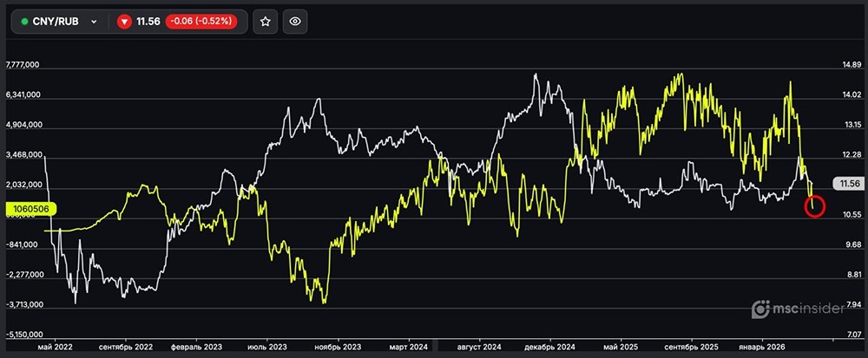The width and height of the screenshot is (868, 358).
Task: Click the 11.56 price in the header
Action: 148,22
